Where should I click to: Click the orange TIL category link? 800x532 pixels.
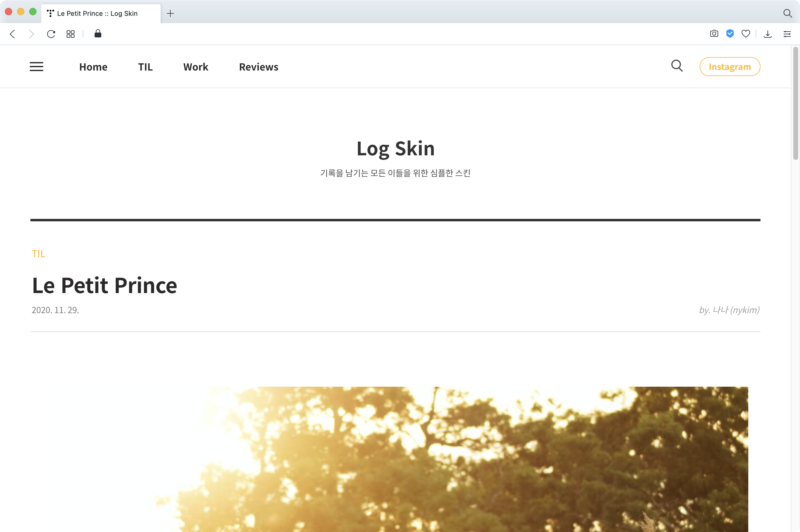click(38, 254)
